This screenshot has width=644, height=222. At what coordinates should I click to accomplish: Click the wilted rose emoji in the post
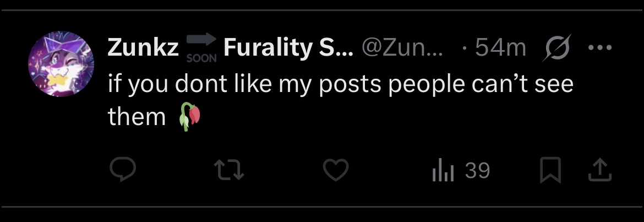(x=190, y=117)
